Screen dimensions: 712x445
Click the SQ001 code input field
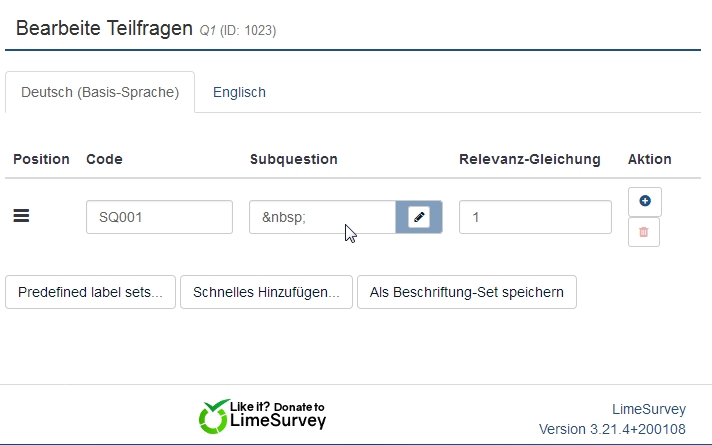pyautogui.click(x=159, y=217)
